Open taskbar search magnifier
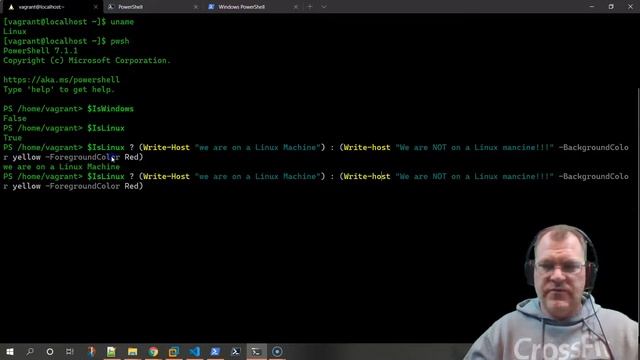640x360 pixels. click(30, 351)
